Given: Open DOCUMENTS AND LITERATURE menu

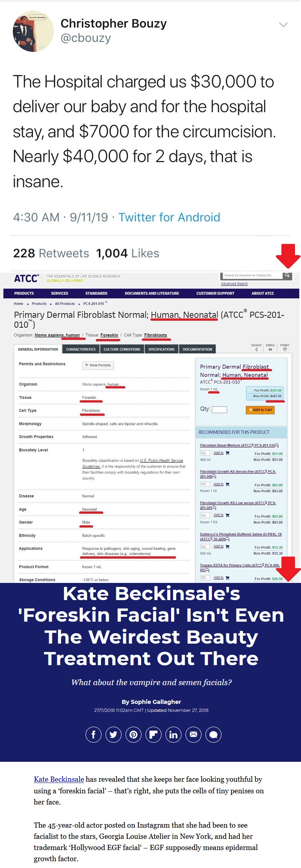Looking at the screenshot, I should click(152, 293).
